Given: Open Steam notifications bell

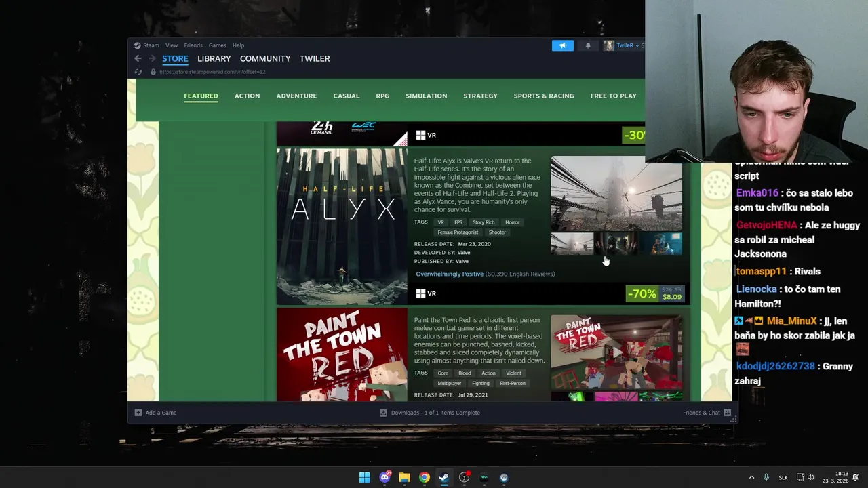Looking at the screenshot, I should pyautogui.click(x=588, y=45).
